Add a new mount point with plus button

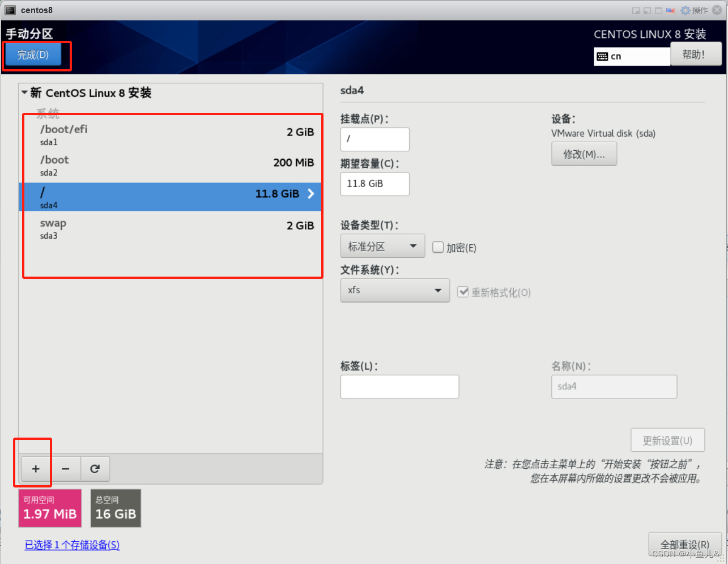pos(36,469)
